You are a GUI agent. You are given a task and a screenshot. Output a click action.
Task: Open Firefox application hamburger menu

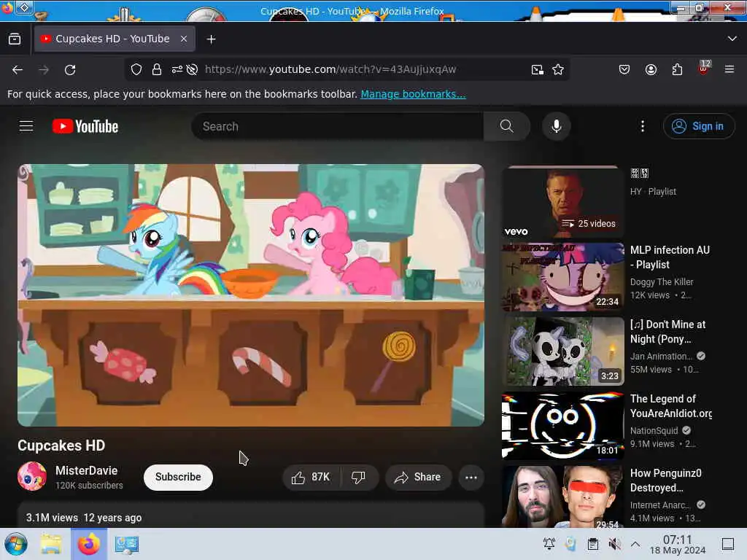(729, 69)
